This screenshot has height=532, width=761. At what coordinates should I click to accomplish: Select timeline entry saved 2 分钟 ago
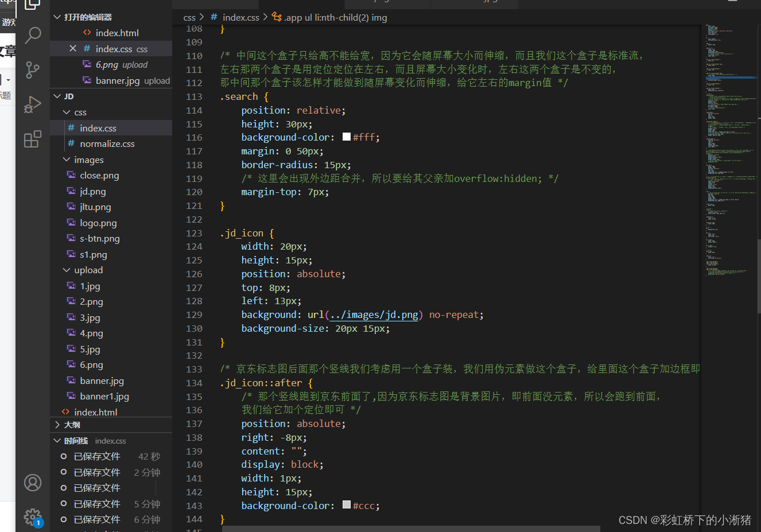pyautogui.click(x=111, y=472)
